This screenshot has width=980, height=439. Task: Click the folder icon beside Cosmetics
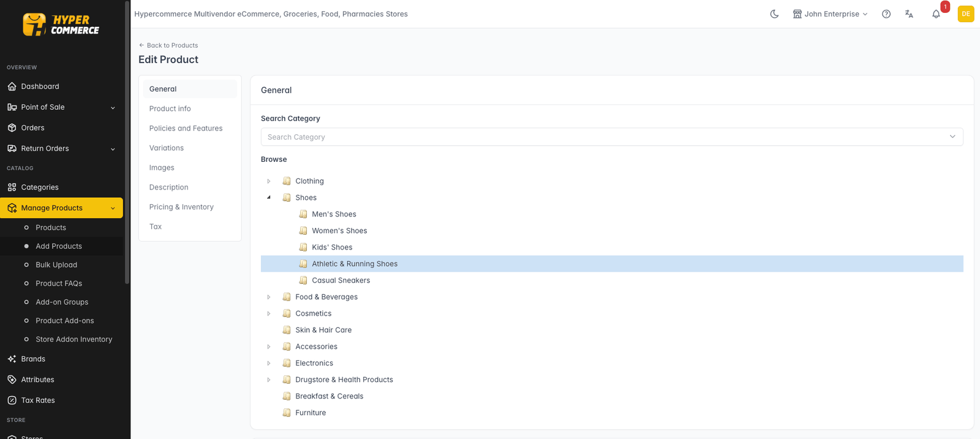point(287,313)
